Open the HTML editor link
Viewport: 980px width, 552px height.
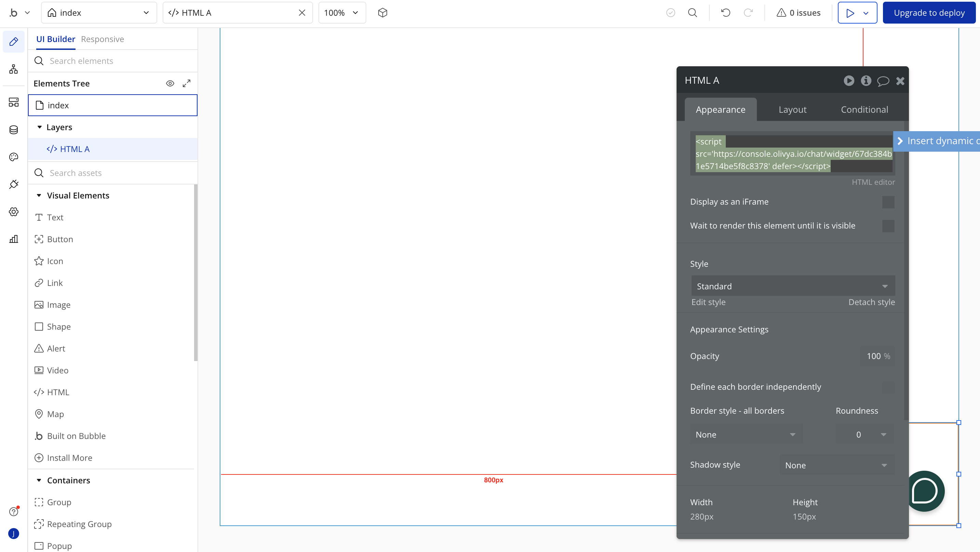pyautogui.click(x=873, y=182)
